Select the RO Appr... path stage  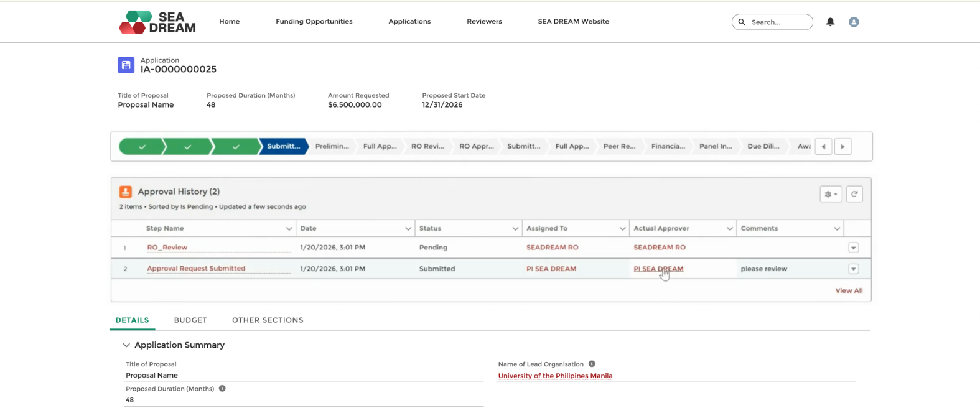tap(477, 147)
